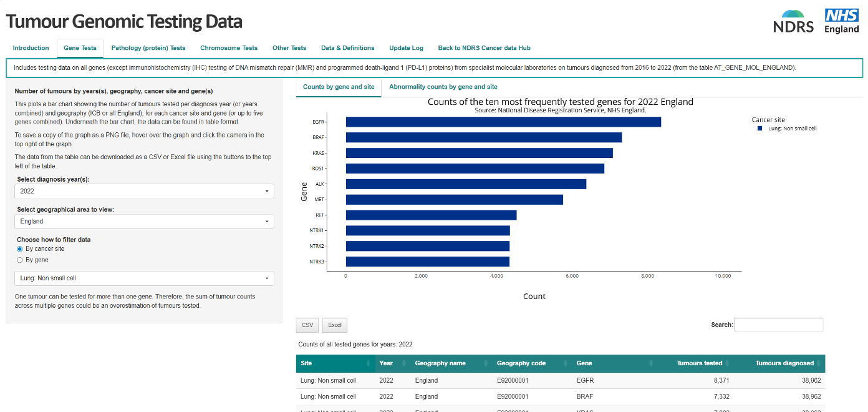Open the Other Tests tab
Viewport: 868px width, 412px height.
point(289,48)
